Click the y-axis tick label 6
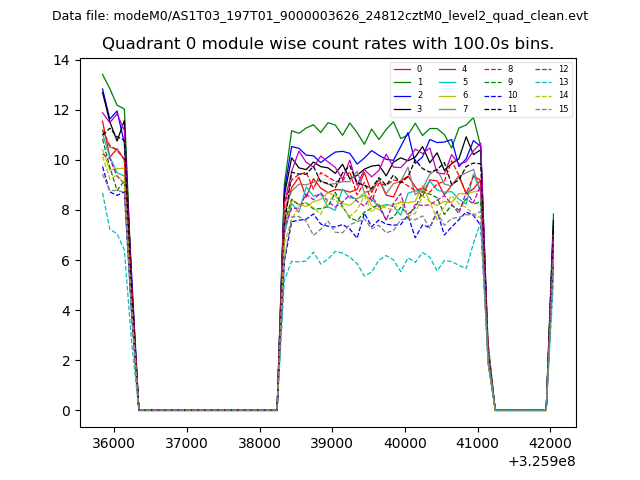 click(x=65, y=261)
